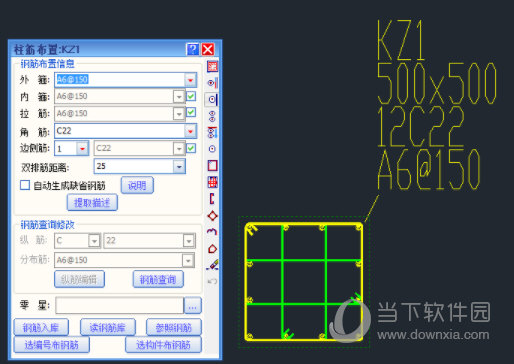This screenshot has height=364, width=514.
Task: Pick the rebar row tool with blue bar
Action: click(212, 132)
